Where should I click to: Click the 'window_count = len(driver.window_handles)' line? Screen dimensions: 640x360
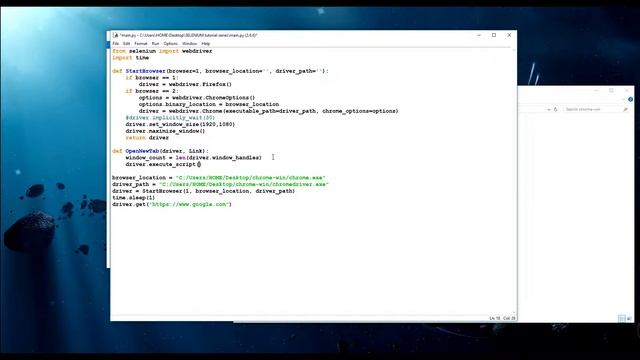tap(193, 158)
